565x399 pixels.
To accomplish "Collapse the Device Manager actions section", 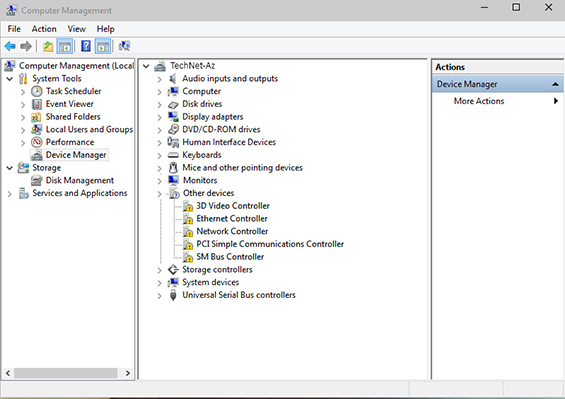I will 555,84.
